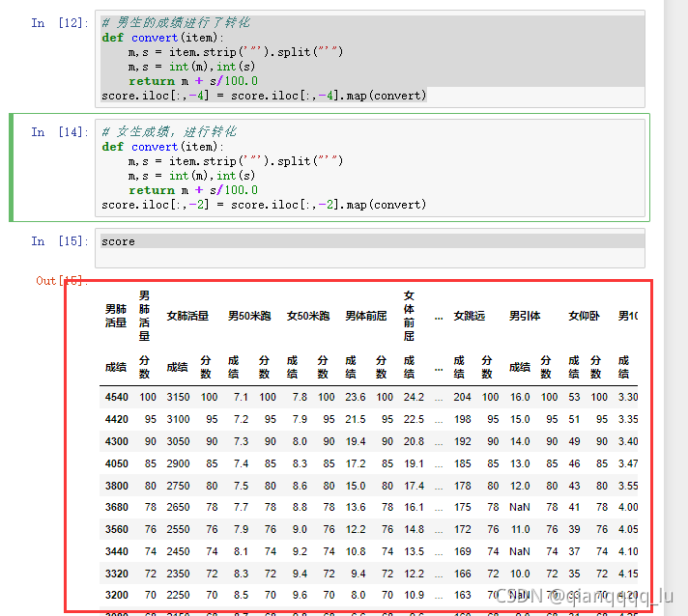This screenshot has height=616, width=688.
Task: Select row index 4300
Action: coord(117,441)
